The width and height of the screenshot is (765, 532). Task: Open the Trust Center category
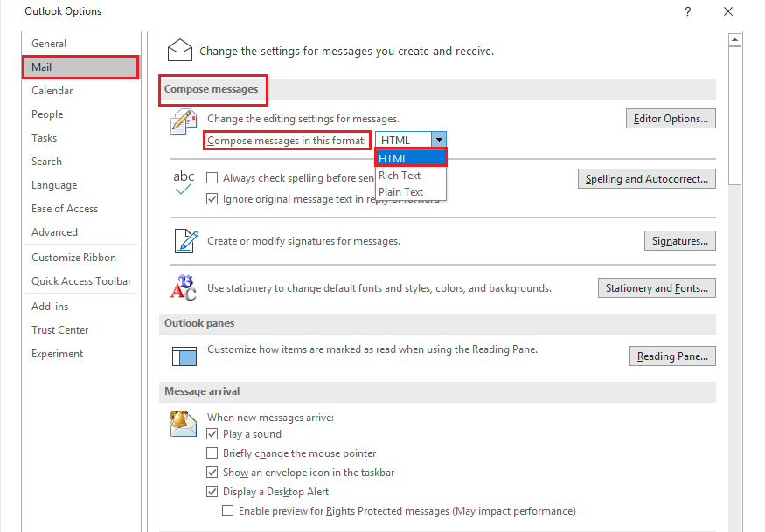(x=81, y=330)
